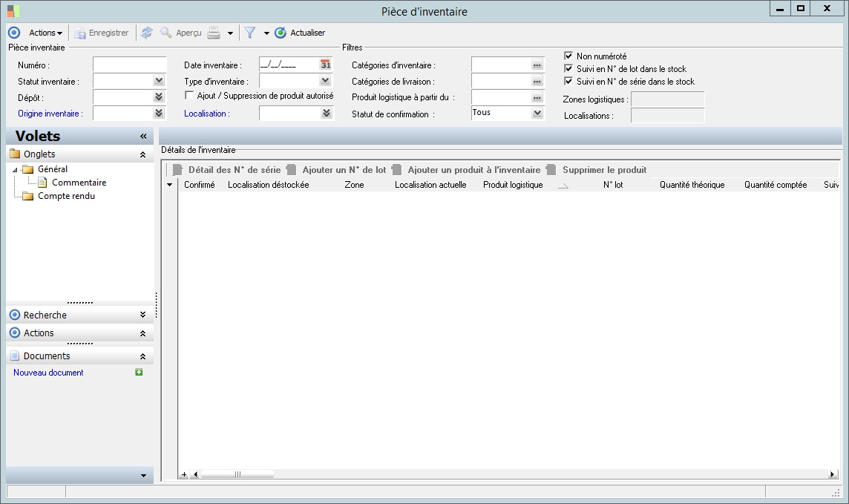849x504 pixels.
Task: Collapse the Onglets section
Action: 143,155
